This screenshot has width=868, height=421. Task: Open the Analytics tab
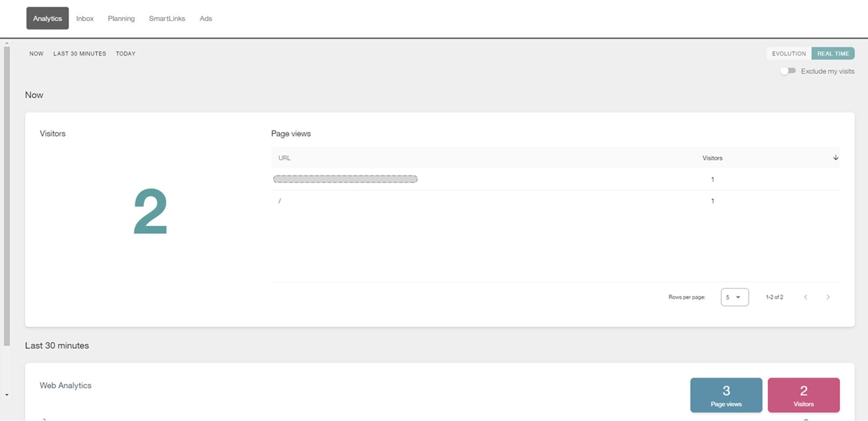pyautogui.click(x=47, y=19)
